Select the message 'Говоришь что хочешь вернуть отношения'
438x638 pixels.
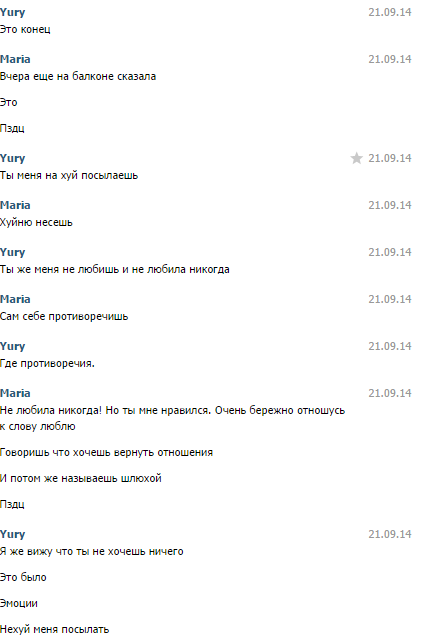(x=106, y=452)
